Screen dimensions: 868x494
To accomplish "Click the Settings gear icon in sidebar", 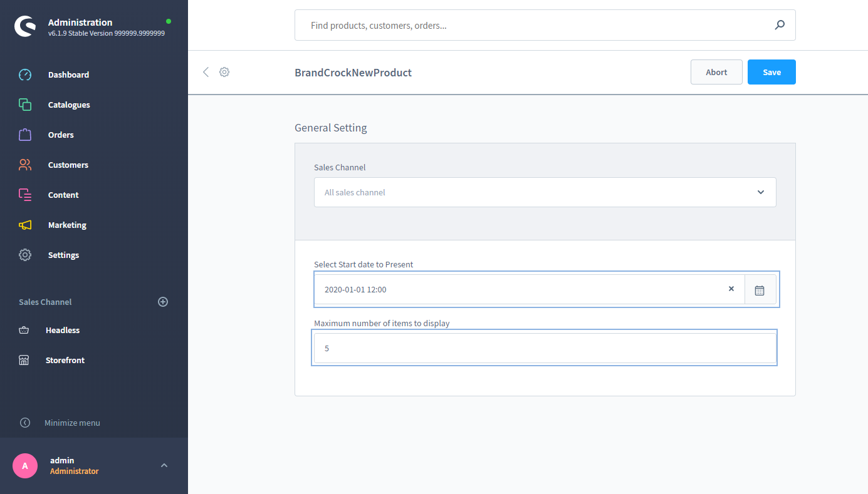I will tap(25, 255).
